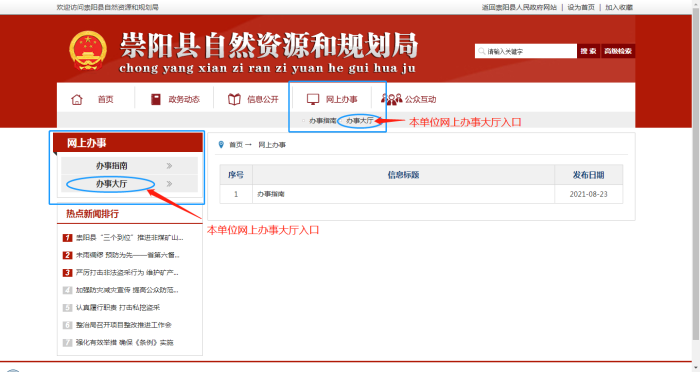This screenshot has height=372, width=700.
Task: Click 网上办事 in the breadcrumb
Action: point(272,145)
